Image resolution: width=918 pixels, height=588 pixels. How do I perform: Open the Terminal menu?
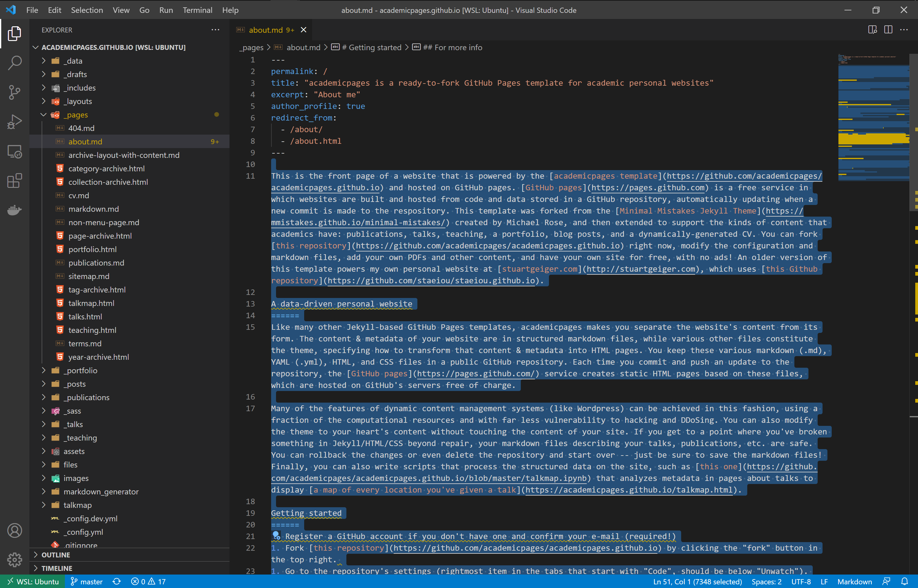point(197,10)
